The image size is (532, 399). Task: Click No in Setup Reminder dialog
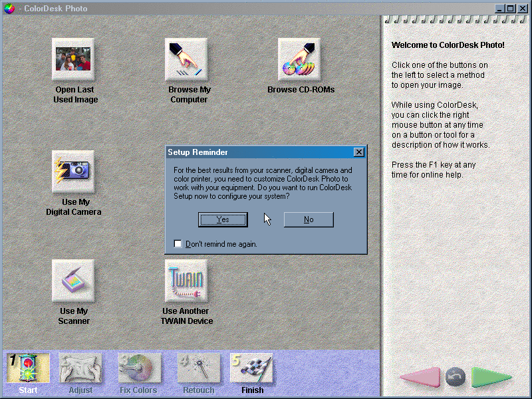click(x=309, y=219)
